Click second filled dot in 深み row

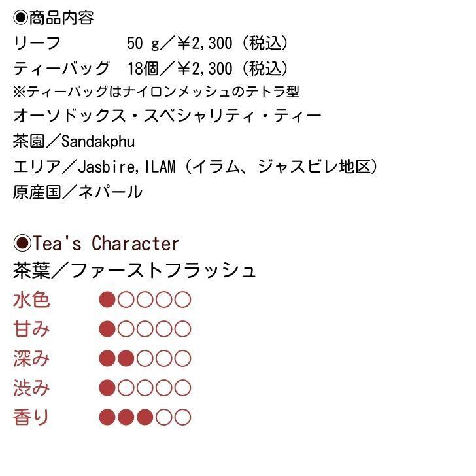click(126, 358)
